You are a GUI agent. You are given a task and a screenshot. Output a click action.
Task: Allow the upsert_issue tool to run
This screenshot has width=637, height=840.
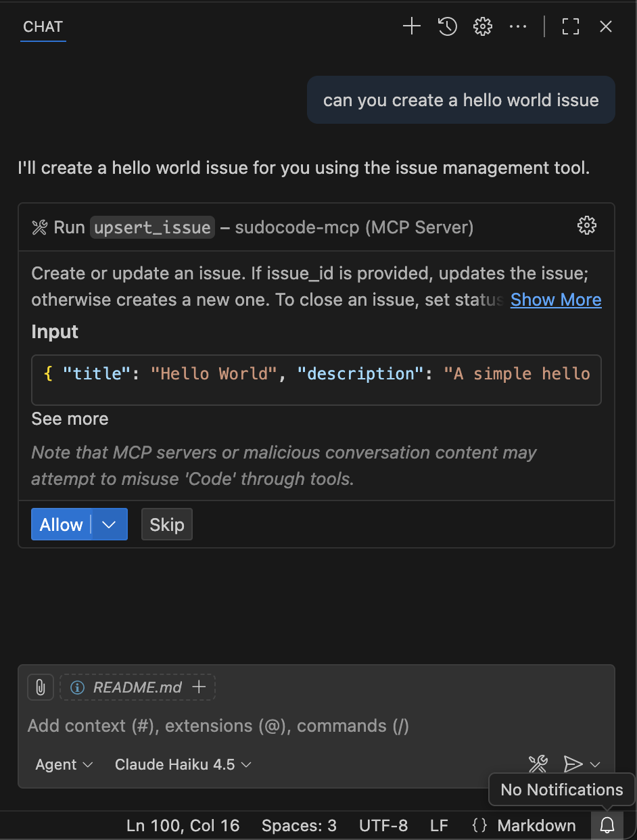(x=61, y=524)
